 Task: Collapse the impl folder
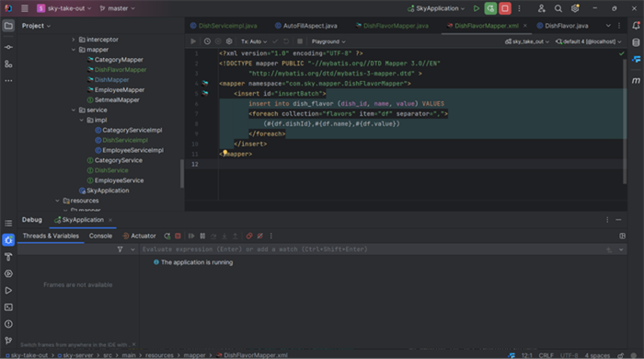coord(81,120)
